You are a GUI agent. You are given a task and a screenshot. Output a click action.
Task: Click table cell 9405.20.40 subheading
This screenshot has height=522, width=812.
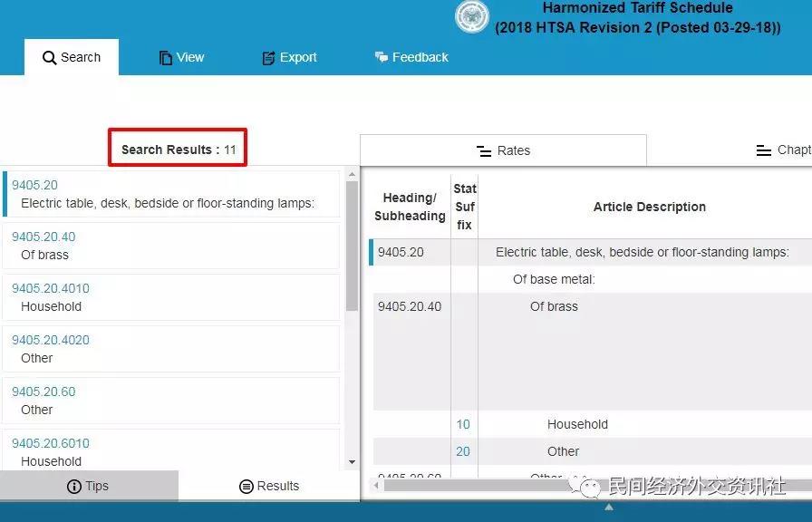pyautogui.click(x=410, y=306)
